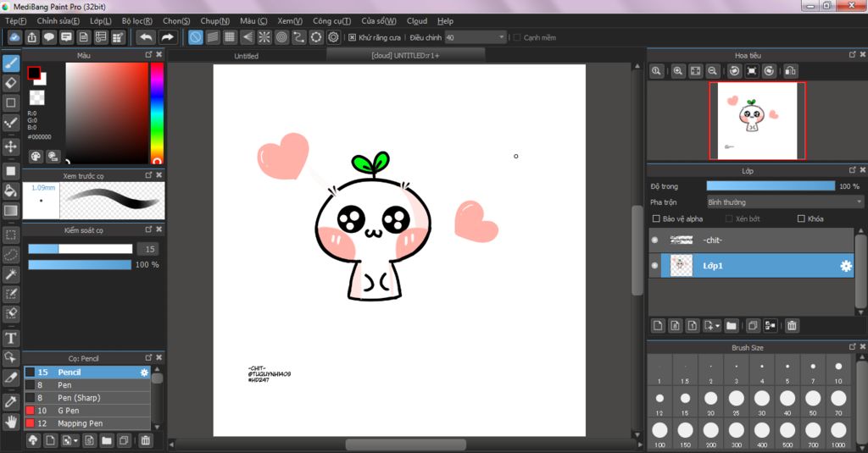This screenshot has height=453, width=868.
Task: Undock the Lớp layer panel
Action: pyautogui.click(x=853, y=170)
